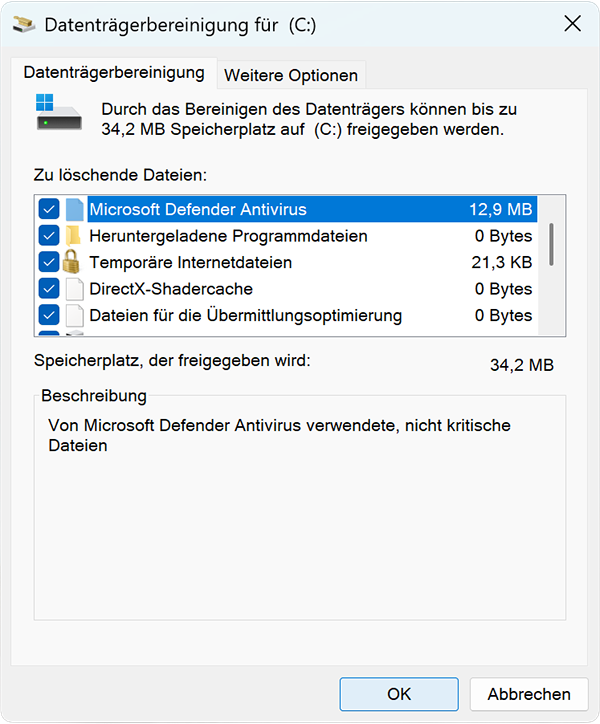The width and height of the screenshot is (600, 724).
Task: Switch to the Weitere Optionen tab
Action: pyautogui.click(x=290, y=75)
